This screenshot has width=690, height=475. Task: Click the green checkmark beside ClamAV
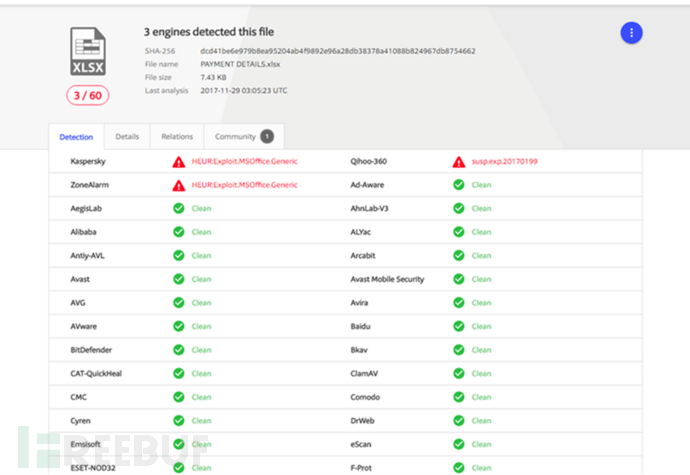point(459,373)
